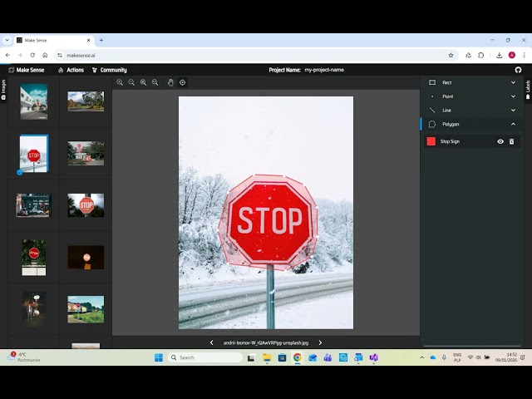The image size is (532, 399).
Task: Open the site information icon
Action: pos(60,55)
